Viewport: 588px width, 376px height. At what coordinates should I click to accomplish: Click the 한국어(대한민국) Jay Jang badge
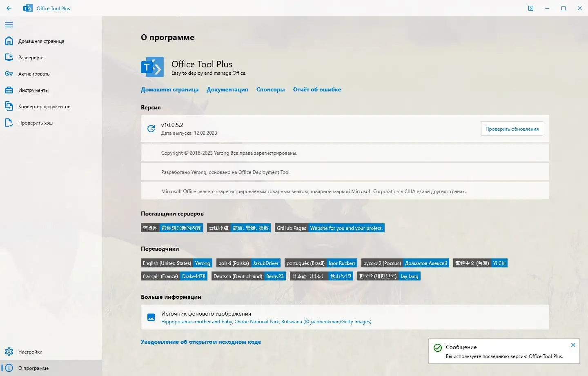[x=389, y=276]
